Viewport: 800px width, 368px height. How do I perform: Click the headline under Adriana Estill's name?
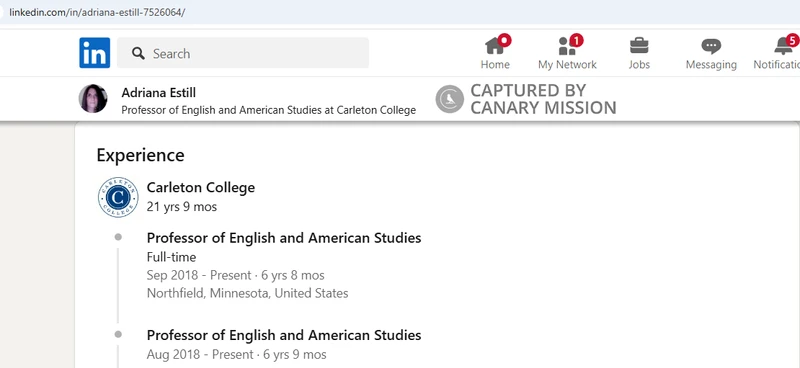[x=268, y=110]
